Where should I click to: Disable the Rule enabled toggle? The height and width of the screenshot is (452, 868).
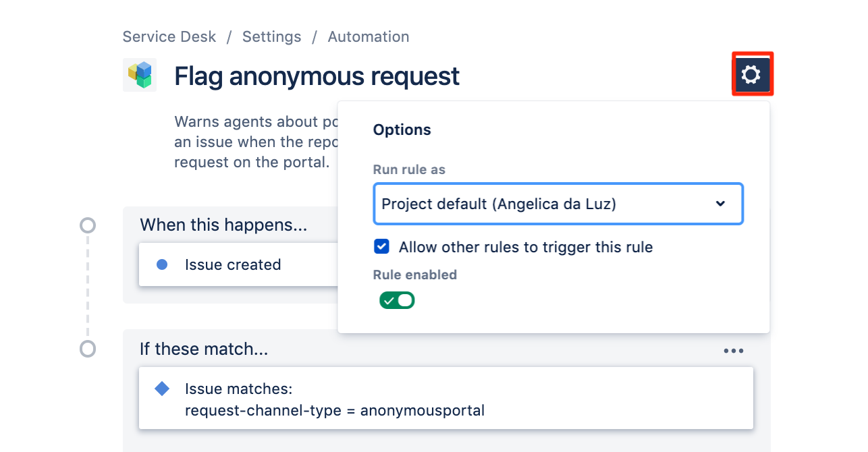tap(397, 300)
